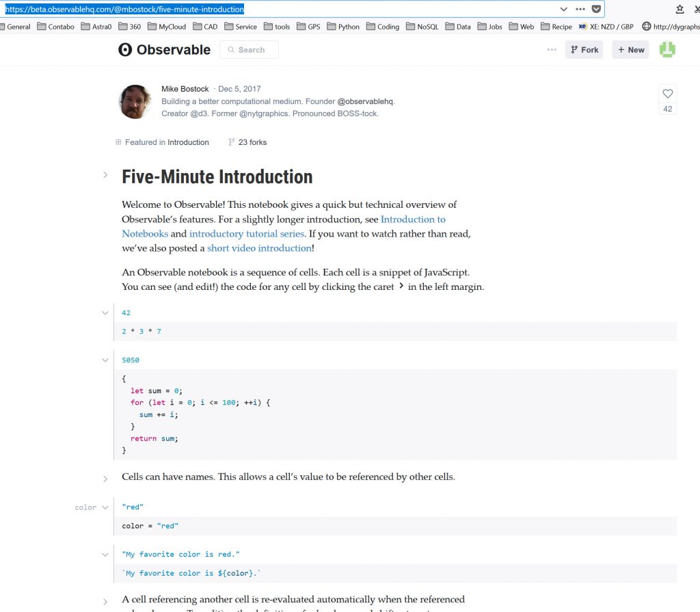Collapse the code for cell 2 * 3 * 7
The height and width of the screenshot is (612, 700).
pos(105,312)
